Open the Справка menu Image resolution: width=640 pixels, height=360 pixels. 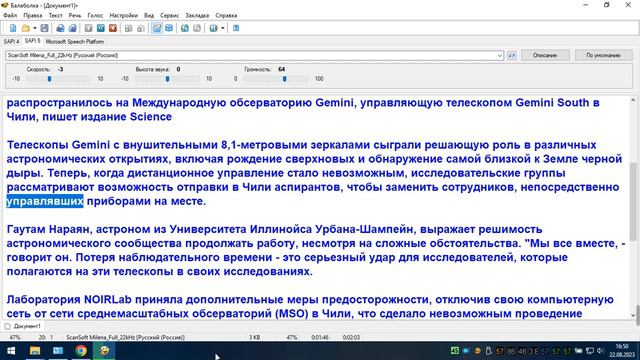pyautogui.click(x=226, y=15)
